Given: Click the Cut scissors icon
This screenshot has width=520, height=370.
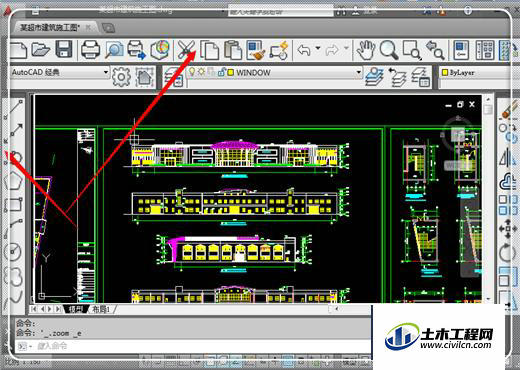Looking at the screenshot, I should tap(186, 50).
